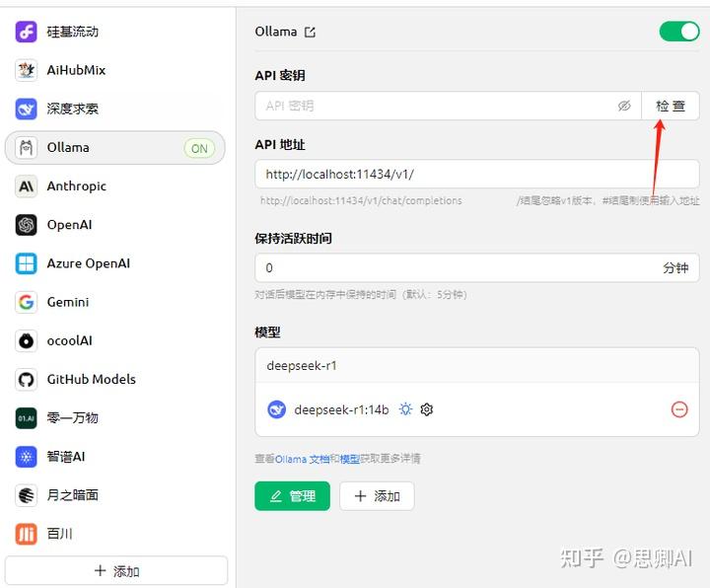Select OpenAI in provider list
710x588 pixels.
[x=115, y=225]
